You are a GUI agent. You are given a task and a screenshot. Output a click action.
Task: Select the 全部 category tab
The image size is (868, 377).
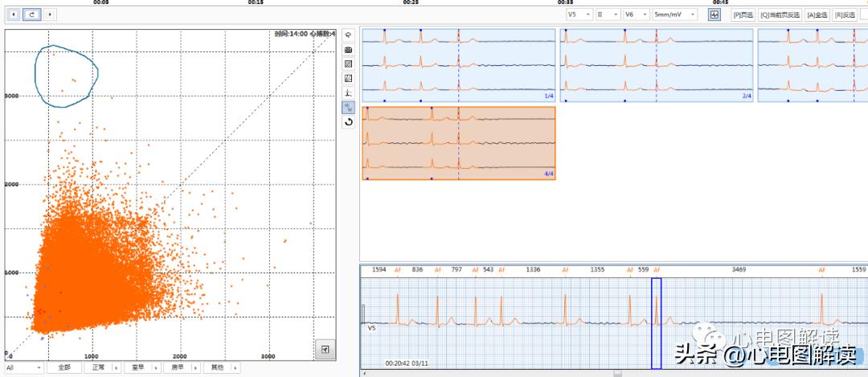click(x=63, y=367)
